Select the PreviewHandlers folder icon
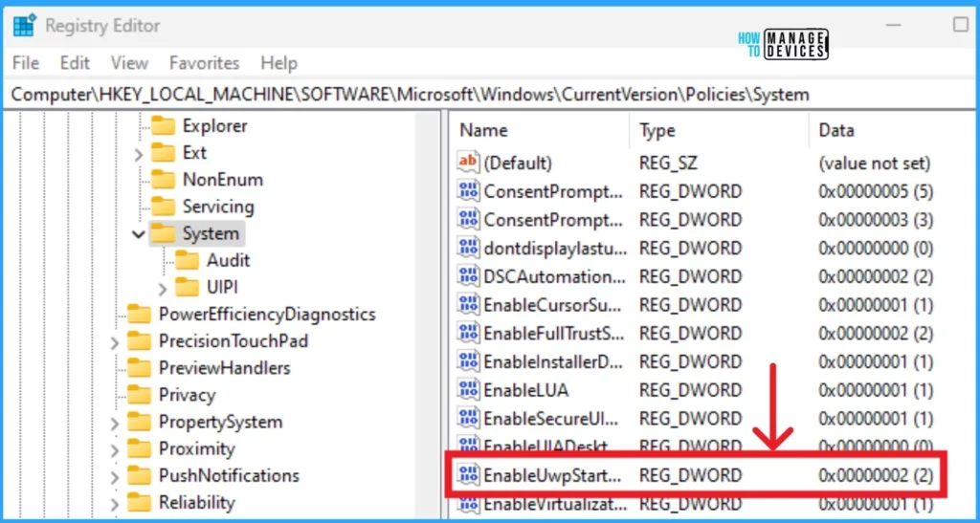980x523 pixels. pyautogui.click(x=139, y=368)
